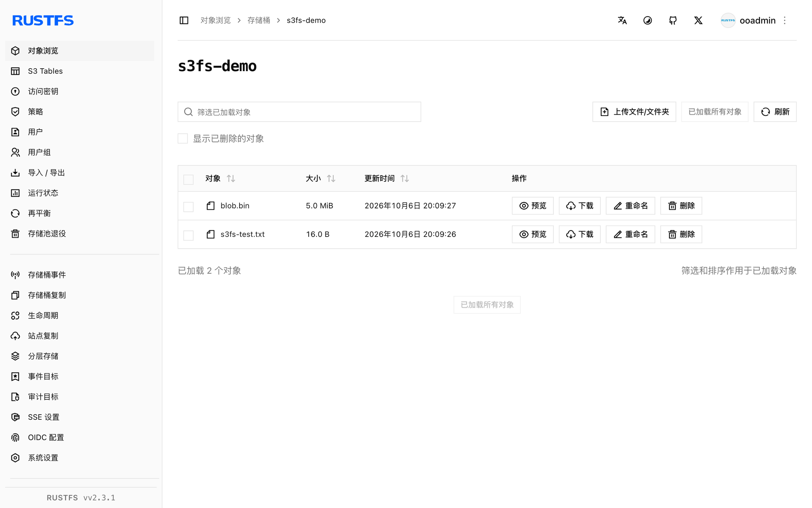
Task: Select the blob.bin row checkbox
Action: [x=188, y=206]
